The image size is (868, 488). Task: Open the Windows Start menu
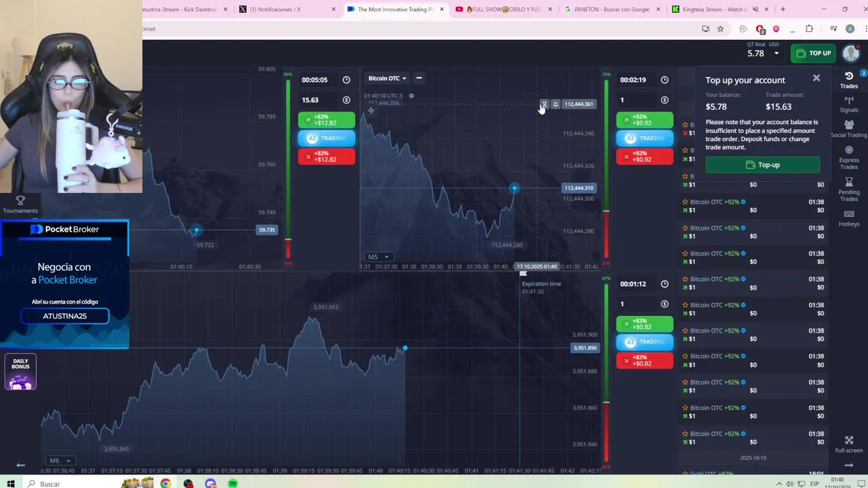click(11, 483)
